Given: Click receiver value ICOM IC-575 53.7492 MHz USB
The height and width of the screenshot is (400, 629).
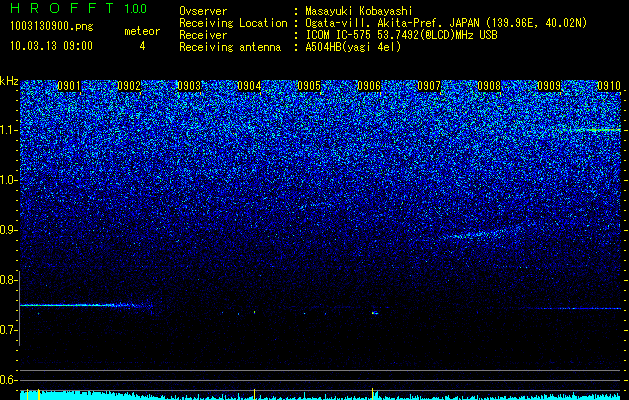Looking at the screenshot, I should tap(401, 35).
